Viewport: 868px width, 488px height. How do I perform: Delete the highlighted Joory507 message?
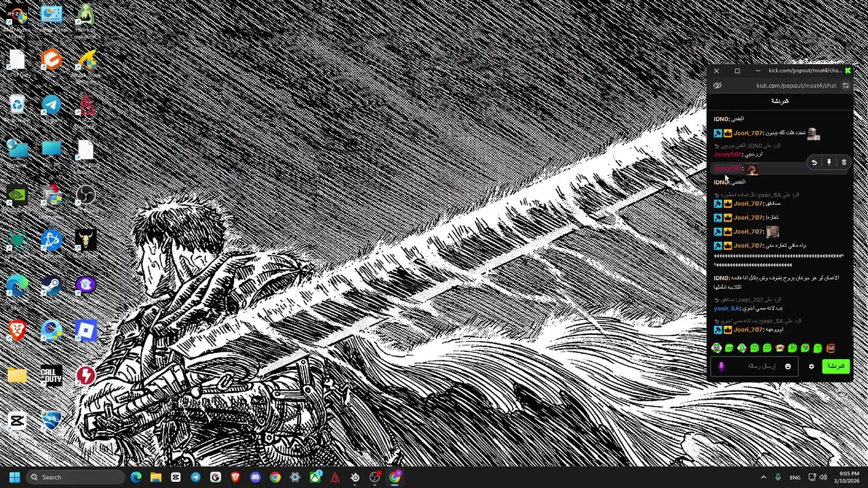pyautogui.click(x=844, y=163)
